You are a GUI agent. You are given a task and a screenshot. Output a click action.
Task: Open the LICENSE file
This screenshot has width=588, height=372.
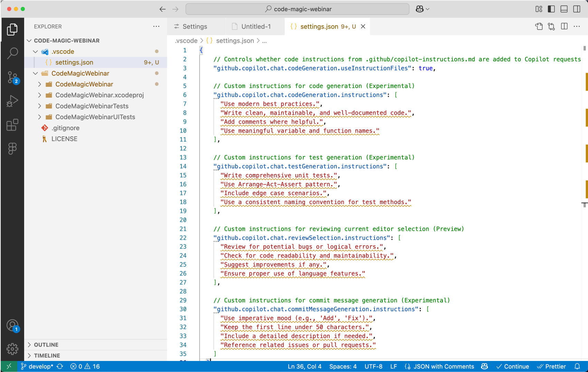coord(96,139)
